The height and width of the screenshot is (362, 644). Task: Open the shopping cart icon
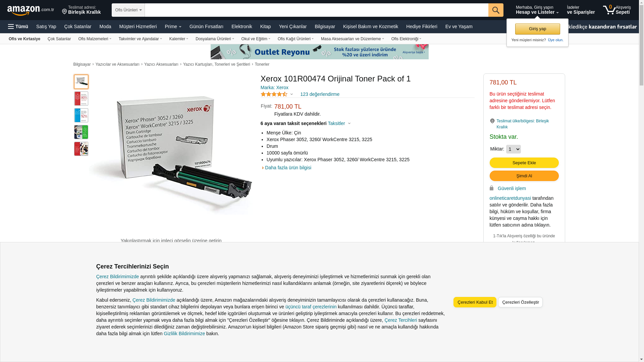pyautogui.click(x=609, y=10)
